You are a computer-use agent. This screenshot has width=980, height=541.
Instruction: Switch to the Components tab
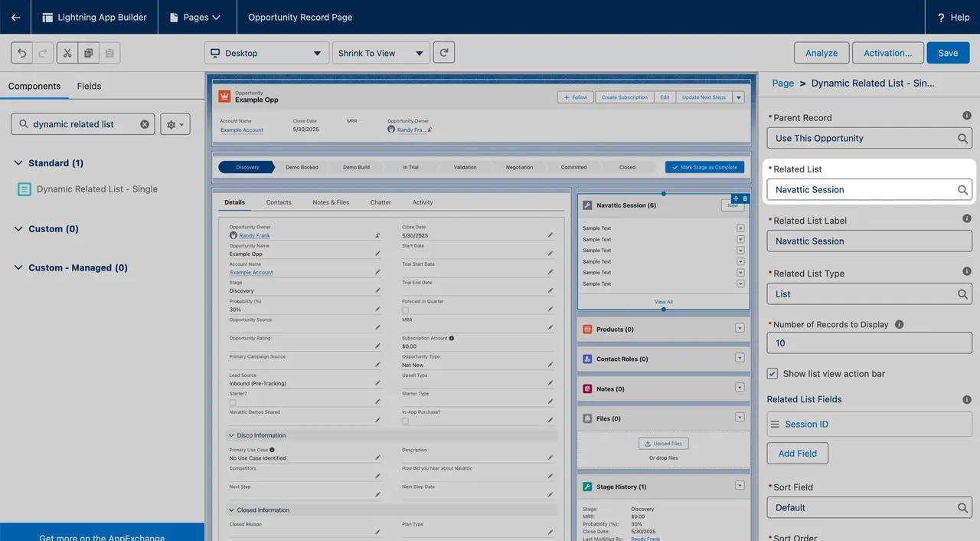tap(34, 86)
